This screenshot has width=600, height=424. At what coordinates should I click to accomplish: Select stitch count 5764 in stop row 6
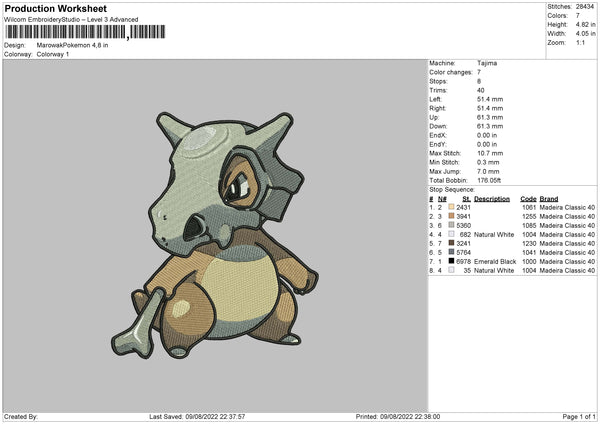click(463, 252)
